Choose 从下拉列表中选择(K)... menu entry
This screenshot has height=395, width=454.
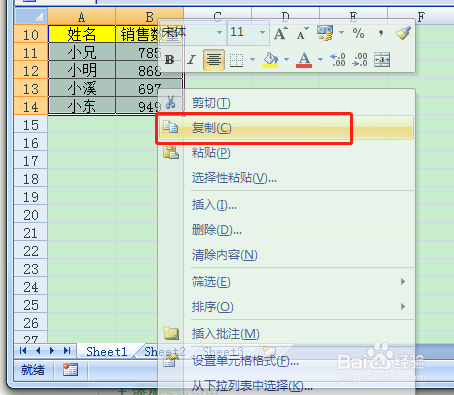point(286,386)
